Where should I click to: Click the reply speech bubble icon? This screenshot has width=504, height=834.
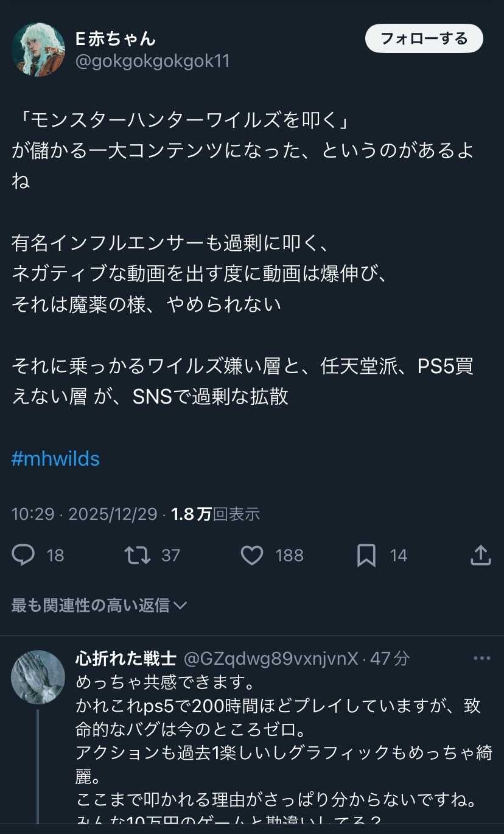tap(24, 555)
